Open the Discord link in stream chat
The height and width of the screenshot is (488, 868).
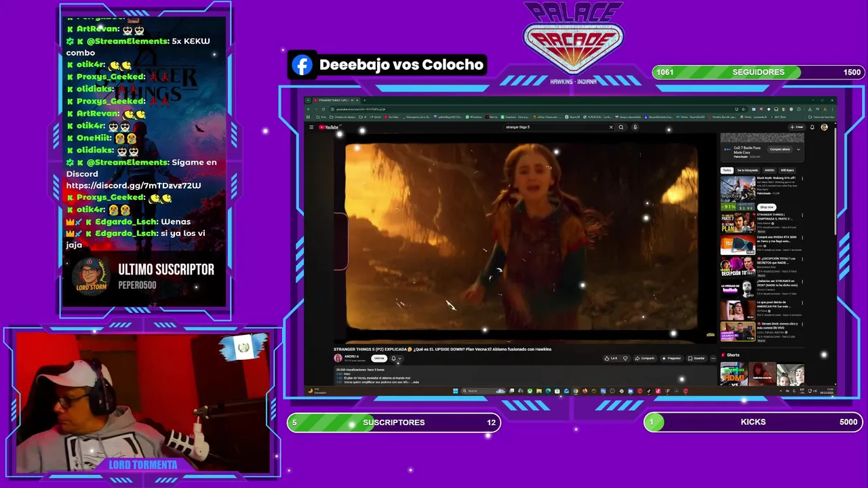click(x=133, y=186)
